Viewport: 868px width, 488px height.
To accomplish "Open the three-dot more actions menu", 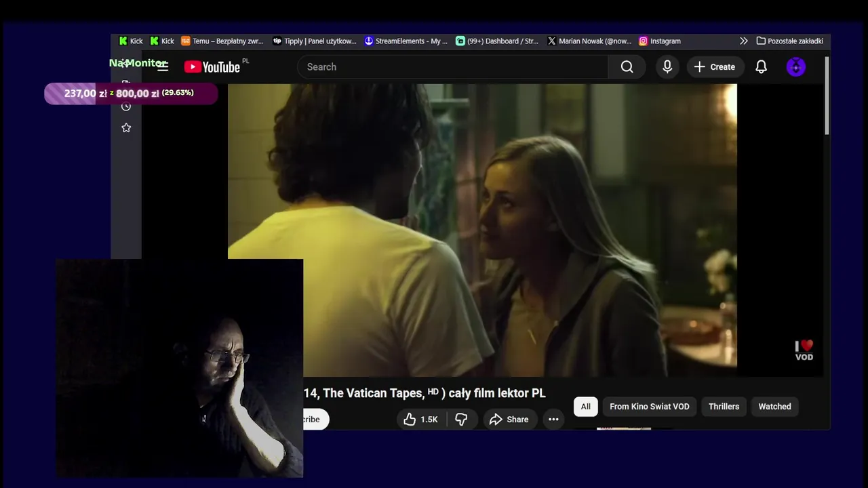I will point(553,420).
